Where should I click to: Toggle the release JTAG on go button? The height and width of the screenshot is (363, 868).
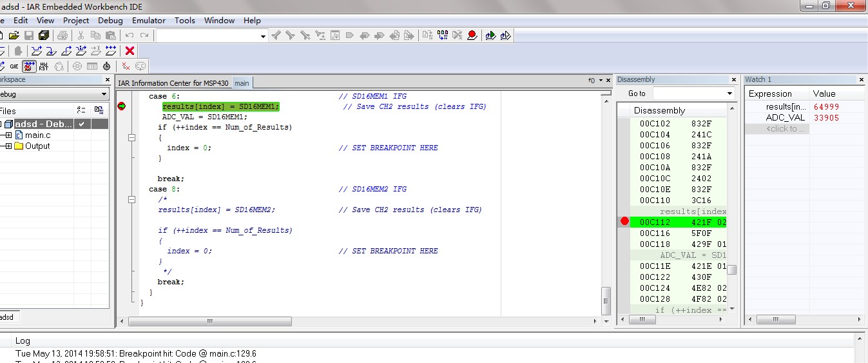[x=29, y=66]
